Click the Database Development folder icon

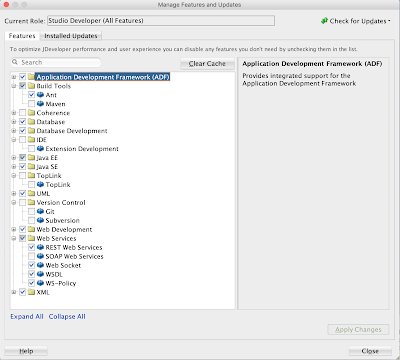click(31, 131)
